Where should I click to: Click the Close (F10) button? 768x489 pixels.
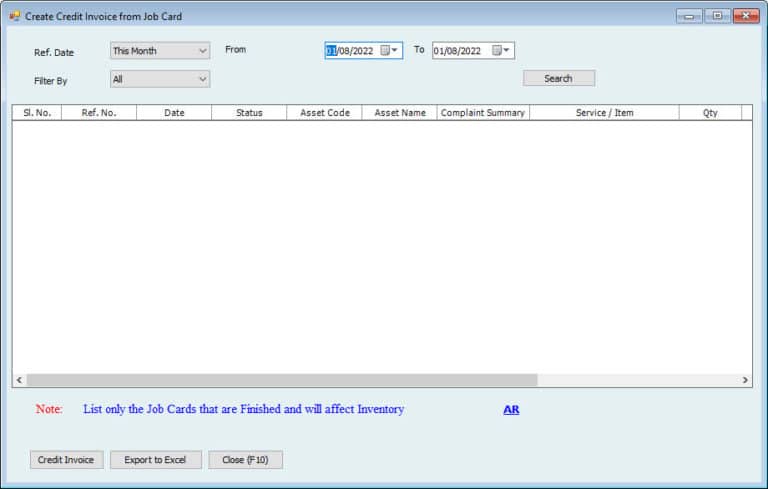[x=245, y=460]
